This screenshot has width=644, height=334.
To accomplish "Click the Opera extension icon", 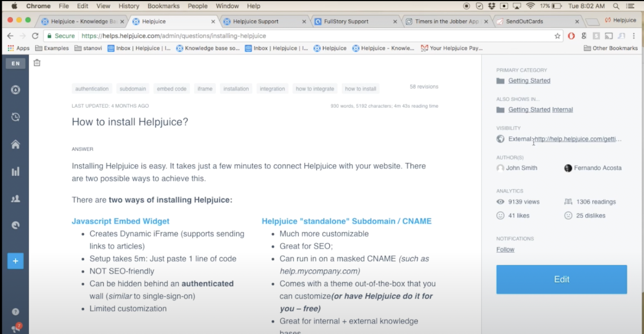I will pos(571,36).
